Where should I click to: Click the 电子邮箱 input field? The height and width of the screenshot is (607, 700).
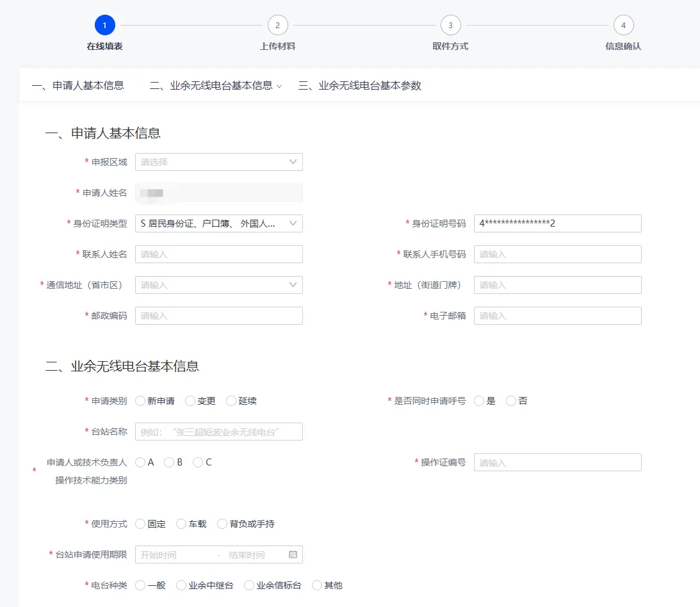[x=557, y=315]
